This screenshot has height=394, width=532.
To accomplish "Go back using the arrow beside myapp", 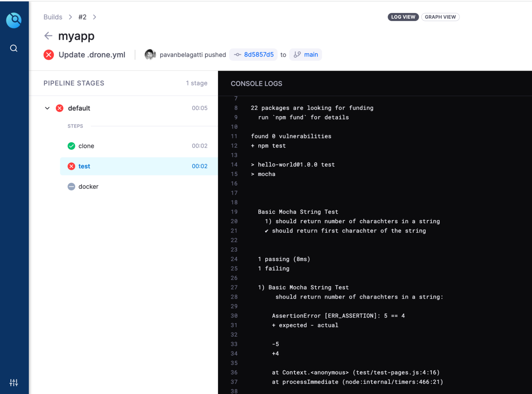I will click(48, 36).
